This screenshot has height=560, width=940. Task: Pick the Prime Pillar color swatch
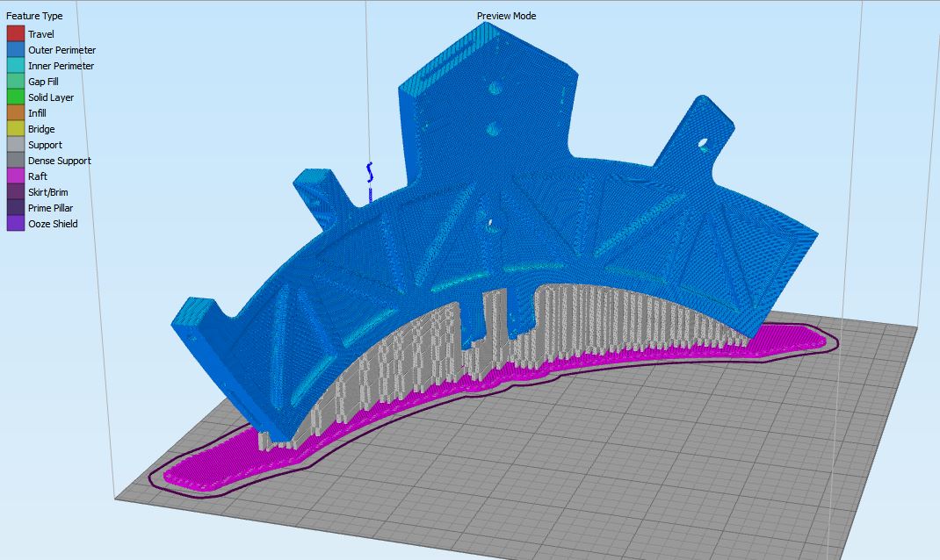(15, 208)
